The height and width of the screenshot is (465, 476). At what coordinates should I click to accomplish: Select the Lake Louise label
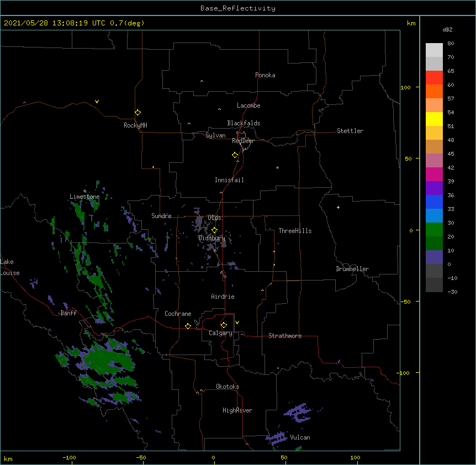click(10, 267)
